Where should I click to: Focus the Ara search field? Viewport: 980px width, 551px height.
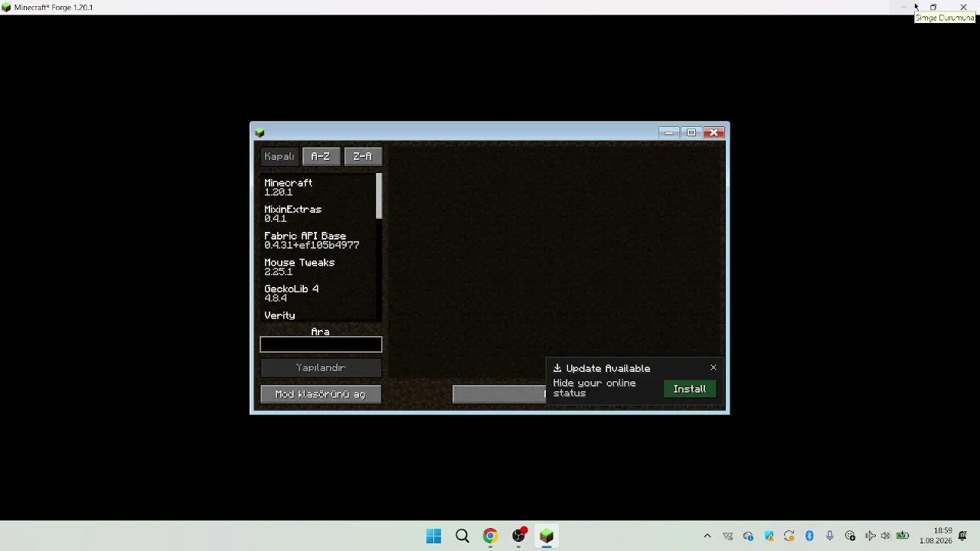point(321,344)
